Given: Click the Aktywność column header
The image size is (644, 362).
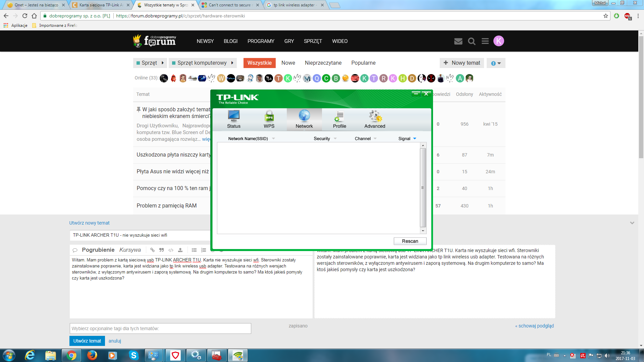Looking at the screenshot, I should (x=490, y=94).
